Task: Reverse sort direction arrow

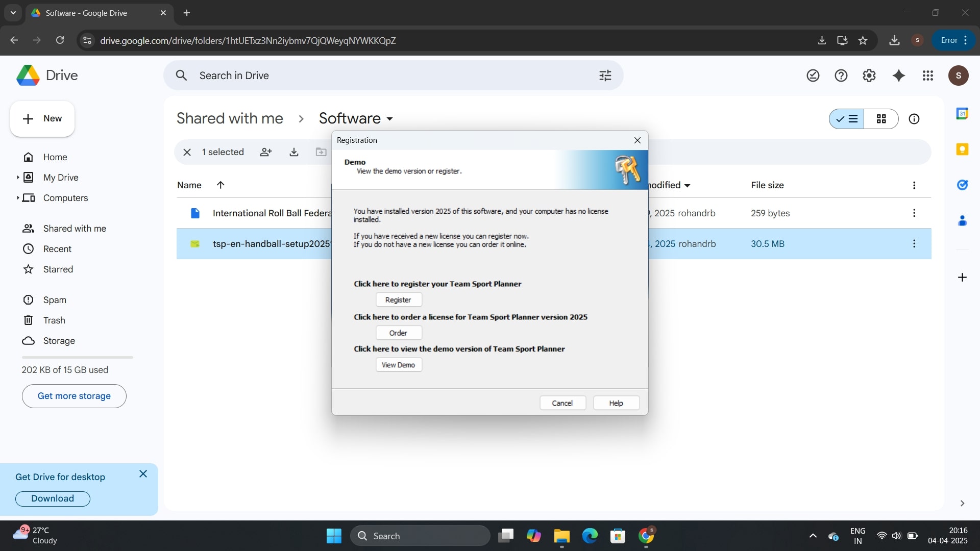Action: tap(220, 185)
